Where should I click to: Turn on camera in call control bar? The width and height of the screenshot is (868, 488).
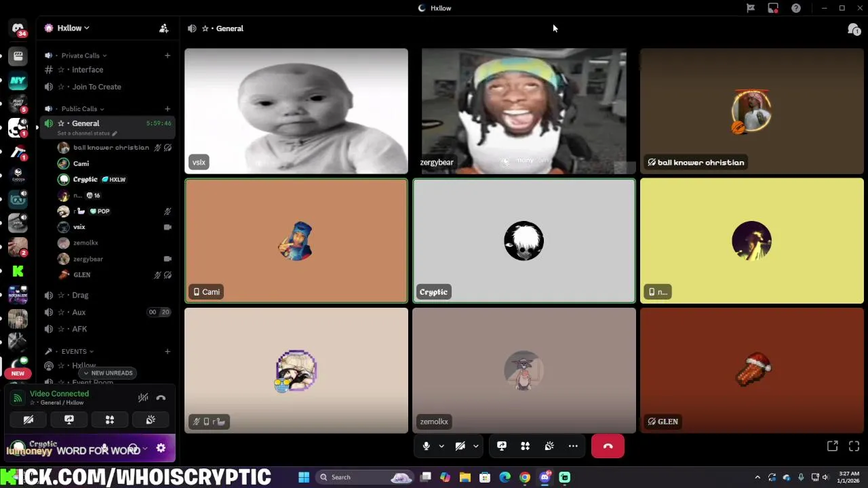(x=460, y=446)
